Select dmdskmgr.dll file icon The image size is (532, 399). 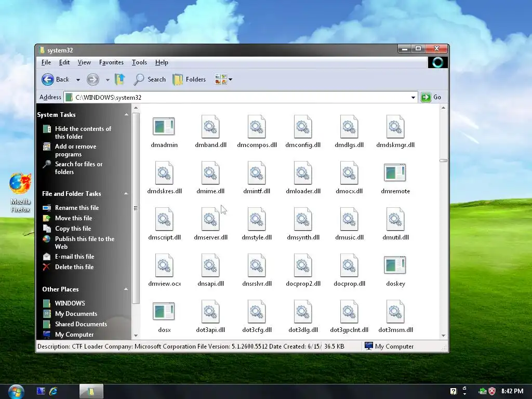tap(395, 127)
